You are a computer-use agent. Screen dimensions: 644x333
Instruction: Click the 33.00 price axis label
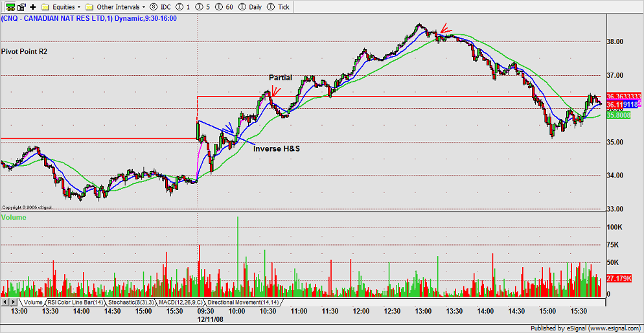click(615, 209)
